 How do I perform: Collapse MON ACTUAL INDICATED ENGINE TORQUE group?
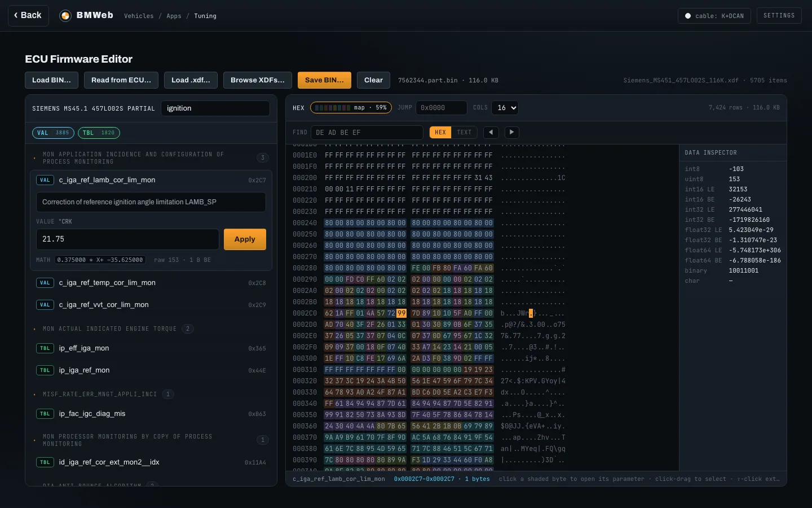click(x=151, y=329)
